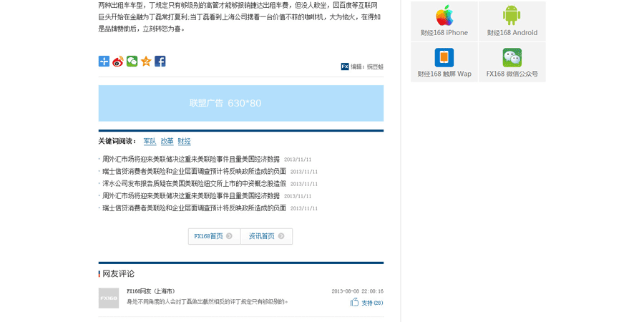Click thumbs-up 支持 icon on comment
The image size is (644, 322).
pos(354,303)
